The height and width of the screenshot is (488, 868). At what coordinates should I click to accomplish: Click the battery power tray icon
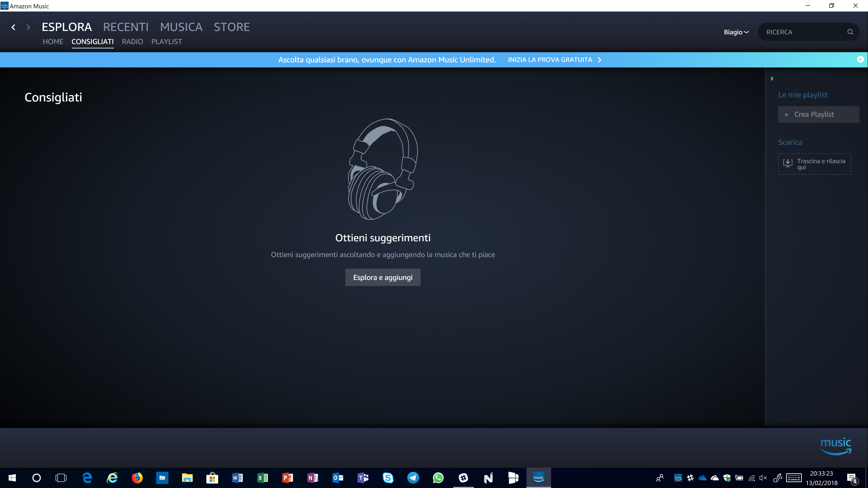point(739,478)
